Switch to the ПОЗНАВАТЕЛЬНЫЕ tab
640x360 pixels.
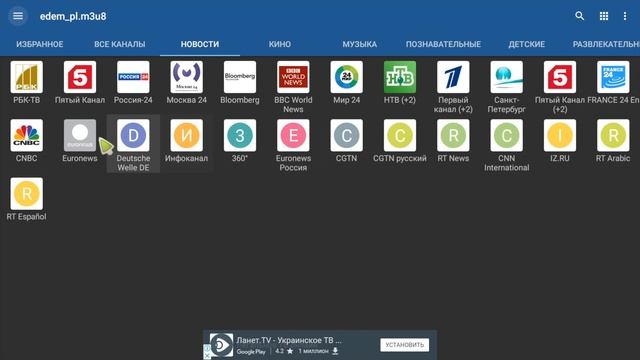pyautogui.click(x=443, y=44)
